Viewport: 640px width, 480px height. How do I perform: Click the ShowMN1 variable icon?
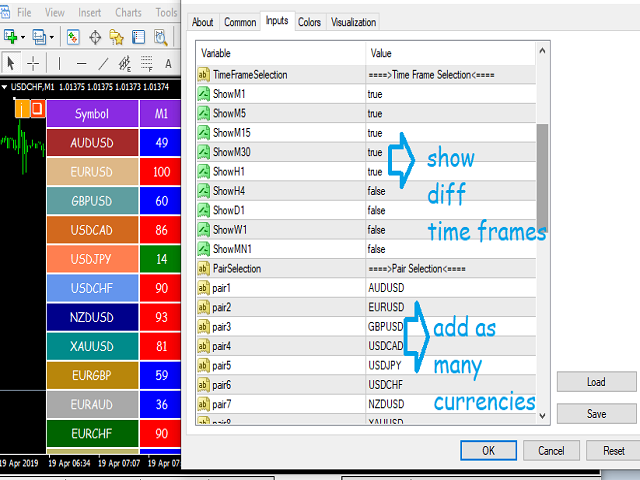[203, 249]
